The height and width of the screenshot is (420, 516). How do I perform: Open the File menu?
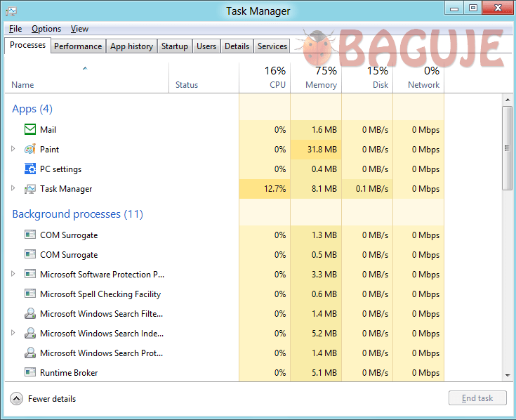(15, 29)
